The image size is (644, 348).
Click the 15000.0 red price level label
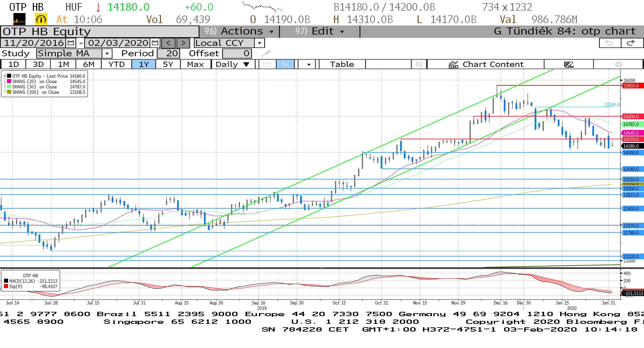point(632,117)
